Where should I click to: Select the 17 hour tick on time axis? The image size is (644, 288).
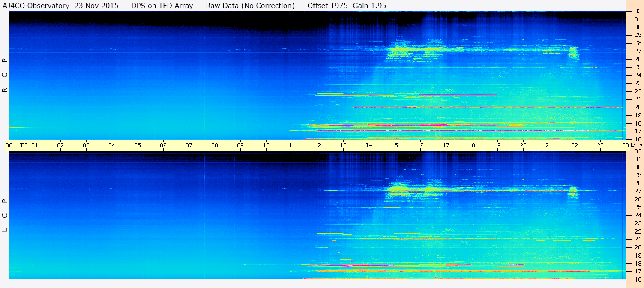(446, 145)
